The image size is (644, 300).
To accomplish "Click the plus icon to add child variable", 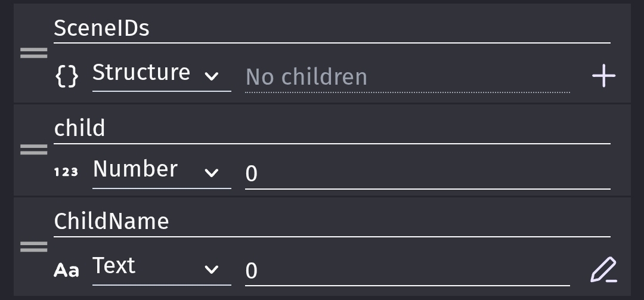I will tap(603, 76).
